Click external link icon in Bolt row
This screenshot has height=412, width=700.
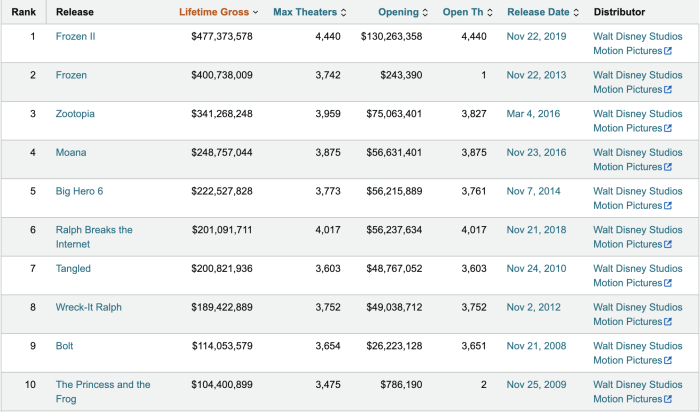point(668,360)
